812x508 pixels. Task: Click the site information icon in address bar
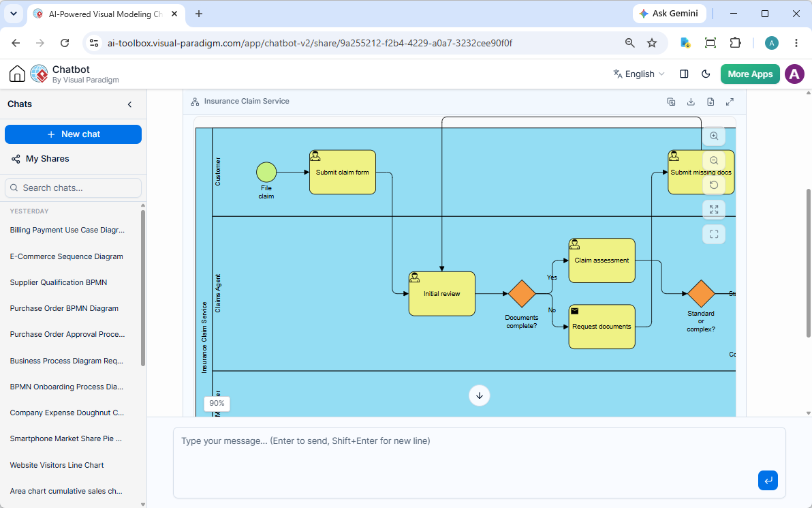[94, 43]
